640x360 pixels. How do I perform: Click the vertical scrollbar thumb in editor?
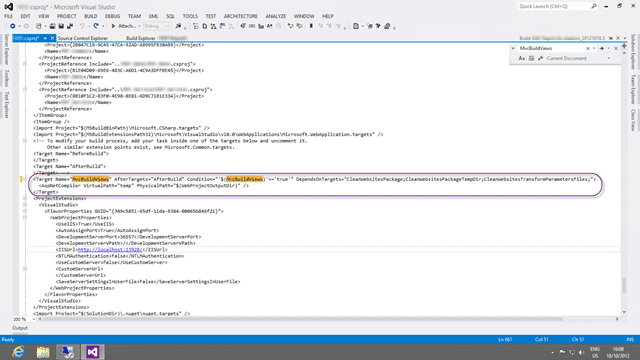(x=624, y=285)
